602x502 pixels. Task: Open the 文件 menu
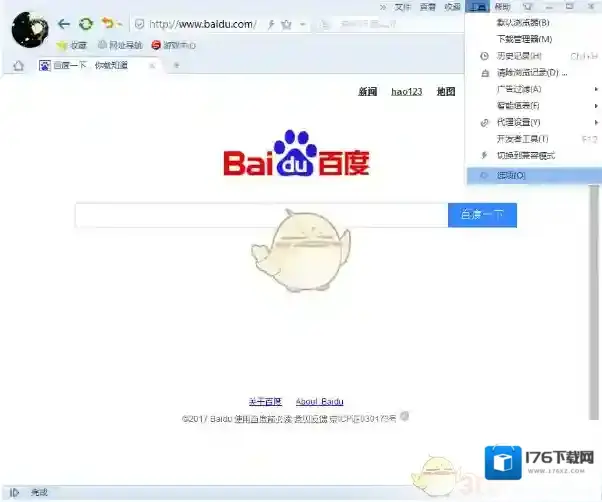tap(403, 7)
